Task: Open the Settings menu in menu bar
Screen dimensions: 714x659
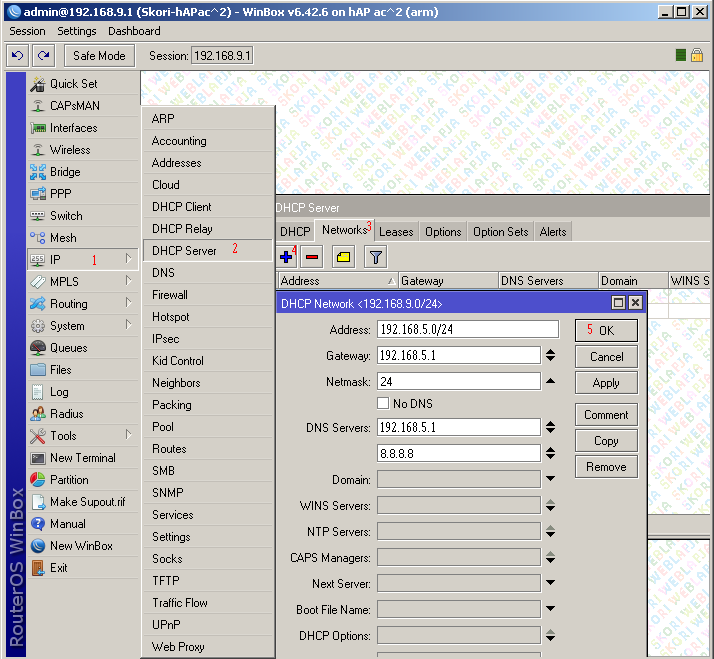Action: (x=77, y=31)
